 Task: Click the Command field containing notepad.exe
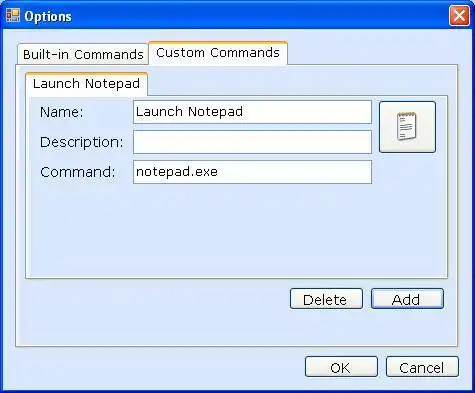(252, 172)
